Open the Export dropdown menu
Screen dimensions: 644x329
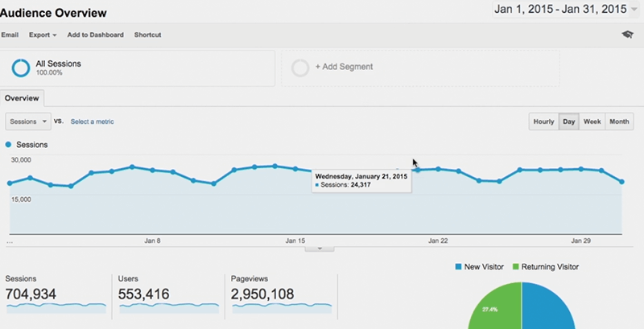(x=43, y=35)
